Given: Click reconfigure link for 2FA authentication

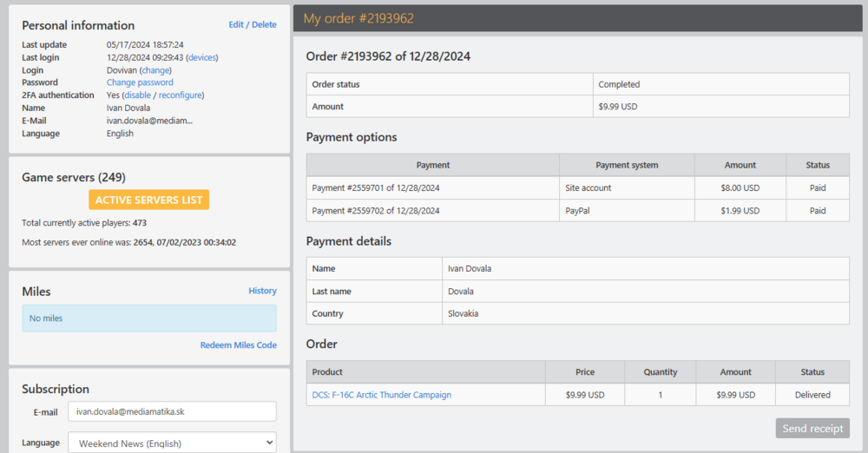Looking at the screenshot, I should click(x=181, y=95).
